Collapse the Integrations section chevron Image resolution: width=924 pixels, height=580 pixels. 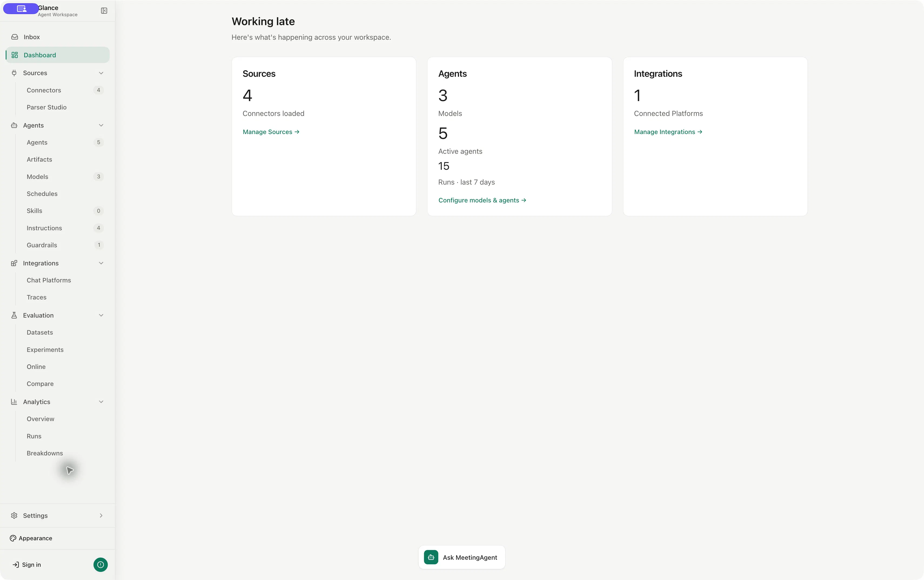(x=101, y=263)
